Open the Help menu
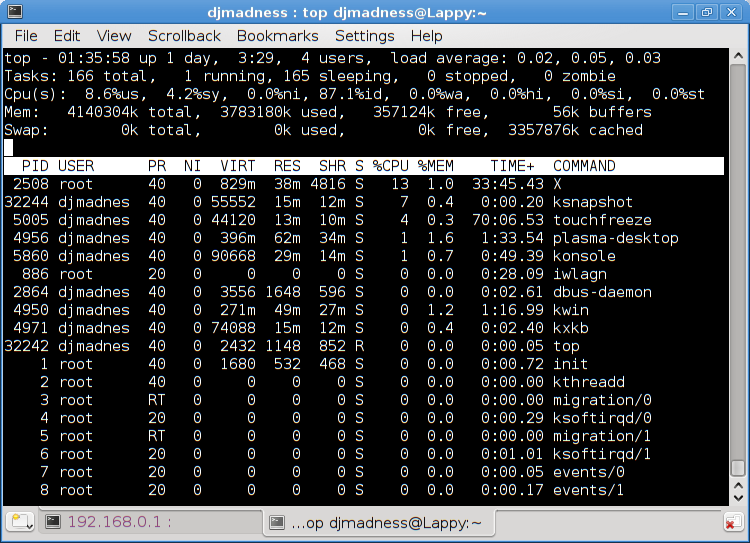 (426, 36)
